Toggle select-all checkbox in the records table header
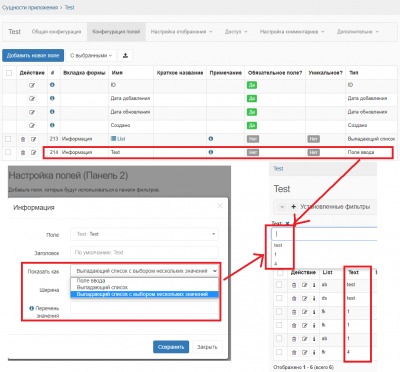This screenshot has width=400, height=372. [280, 273]
